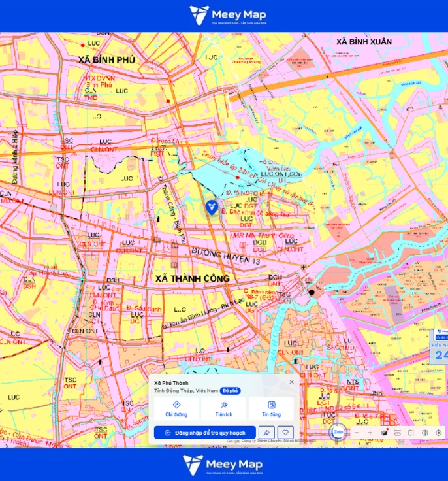
Task: Add location to favorites with heart icon
Action: [285, 433]
